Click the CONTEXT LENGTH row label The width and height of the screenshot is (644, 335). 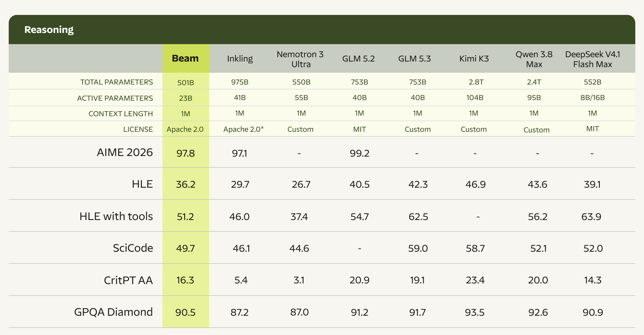121,114
